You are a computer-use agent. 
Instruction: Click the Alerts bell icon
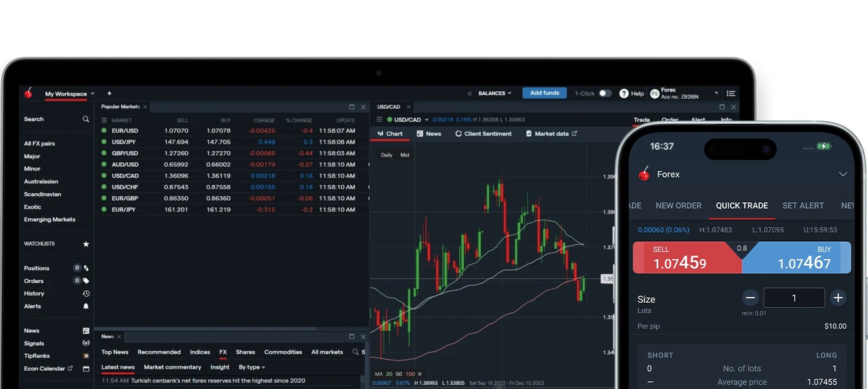click(x=86, y=306)
